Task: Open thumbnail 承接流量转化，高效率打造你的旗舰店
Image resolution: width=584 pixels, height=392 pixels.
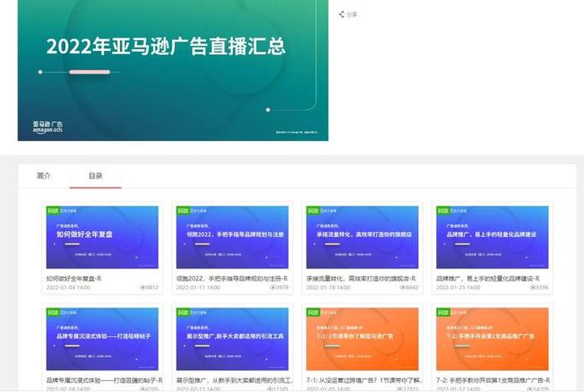Action: pyautogui.click(x=362, y=237)
